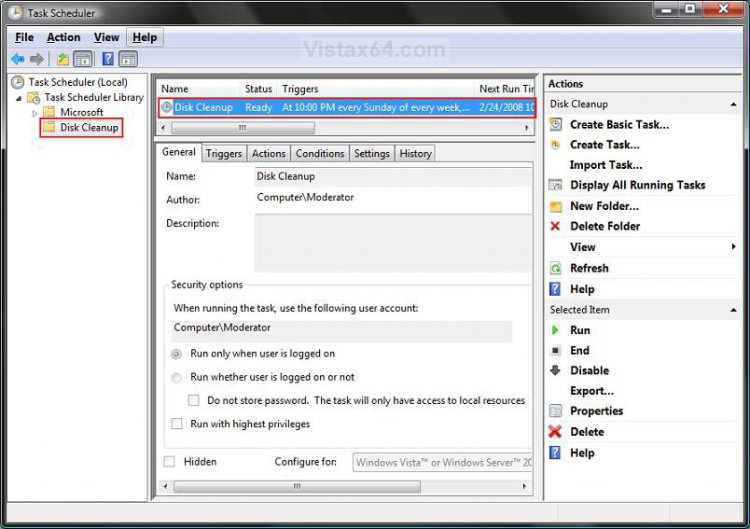
Task: Click the Display All Running Tasks icon
Action: pos(555,185)
